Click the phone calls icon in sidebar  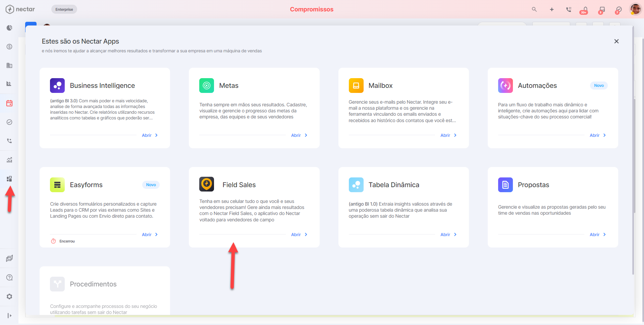pyautogui.click(x=9, y=141)
